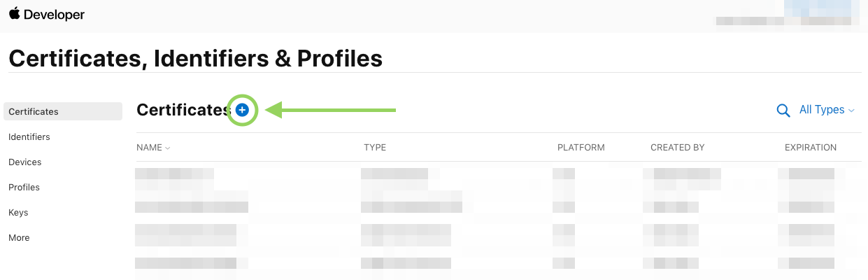
Task: Click the TYPE column header
Action: pyautogui.click(x=375, y=148)
